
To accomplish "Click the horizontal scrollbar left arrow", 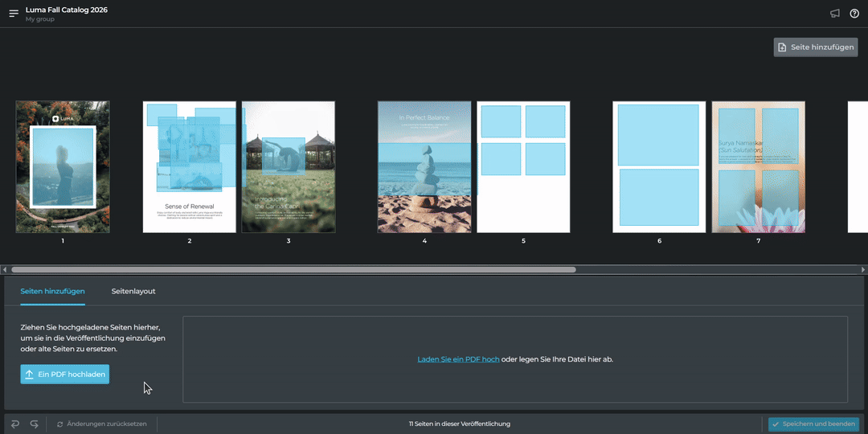I will pyautogui.click(x=5, y=270).
